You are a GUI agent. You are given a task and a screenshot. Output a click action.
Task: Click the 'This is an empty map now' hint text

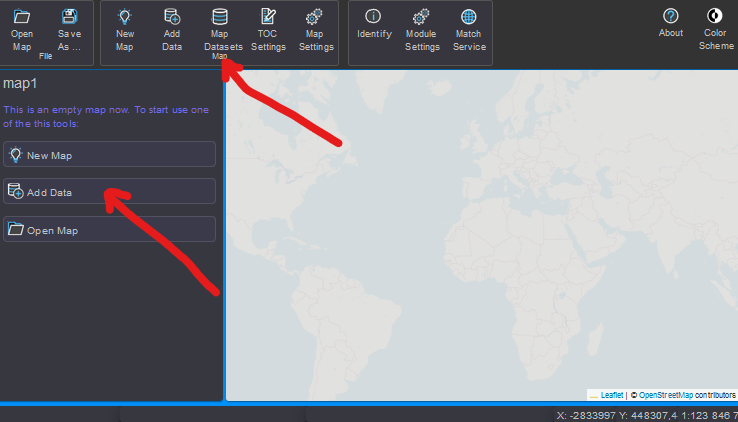(106, 117)
